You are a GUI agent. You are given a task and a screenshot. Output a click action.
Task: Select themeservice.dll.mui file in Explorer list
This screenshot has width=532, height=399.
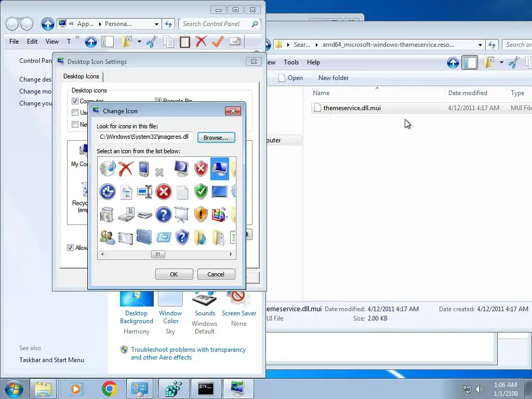[x=352, y=108]
